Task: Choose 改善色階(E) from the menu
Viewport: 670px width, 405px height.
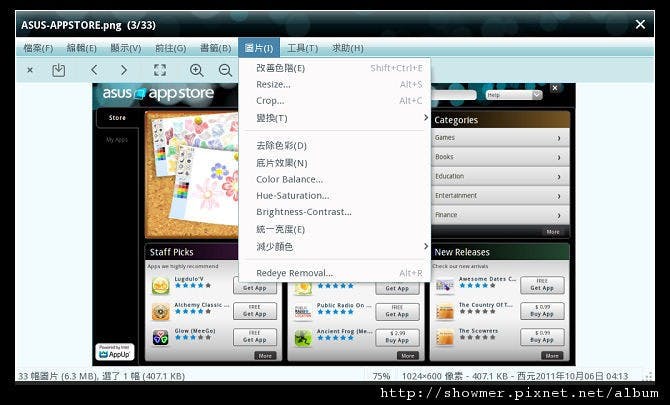Action: pos(335,68)
